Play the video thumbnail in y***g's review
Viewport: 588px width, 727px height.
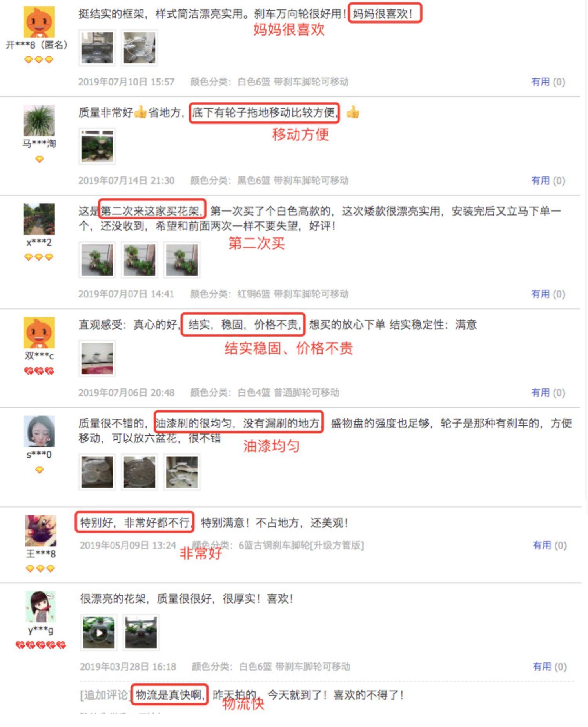(99, 633)
